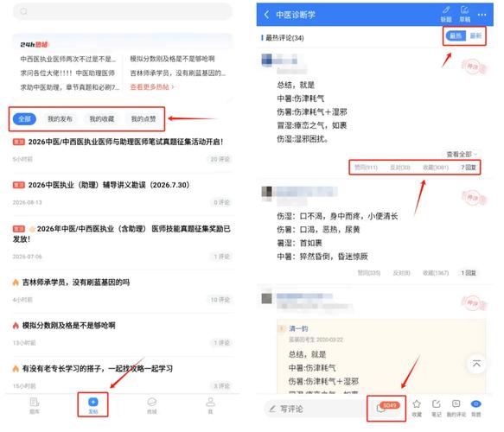Viewport: 504px width, 432px height.
Task: Open the 我的评论 icon
Action: (456, 403)
